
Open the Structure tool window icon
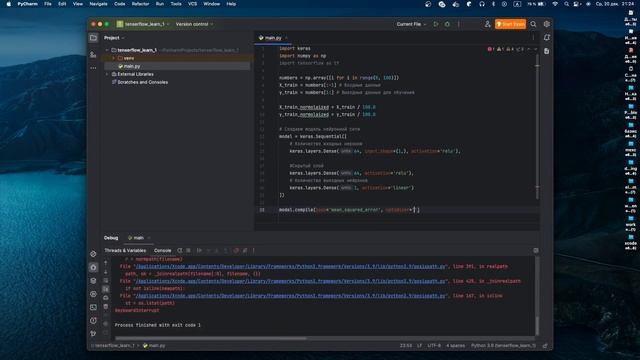click(93, 54)
